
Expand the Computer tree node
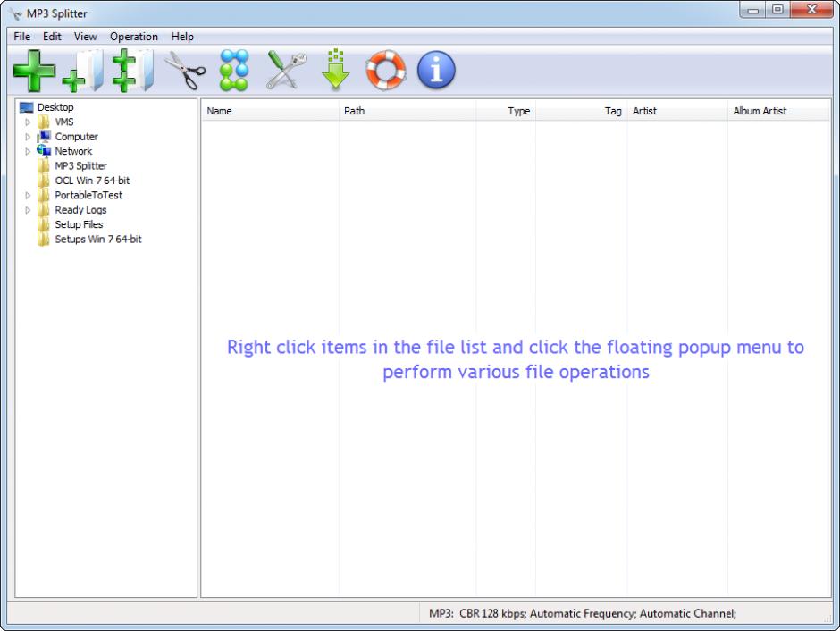(28, 137)
